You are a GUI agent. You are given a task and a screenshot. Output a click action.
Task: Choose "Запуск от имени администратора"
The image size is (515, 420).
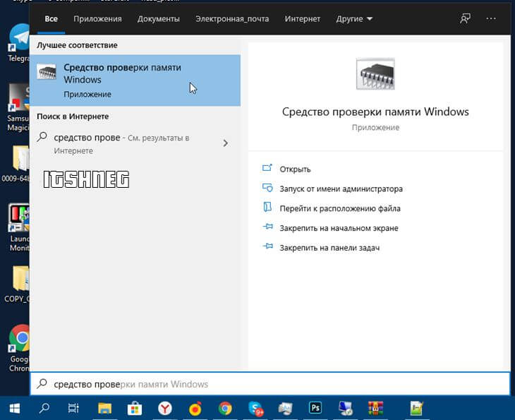tap(341, 189)
